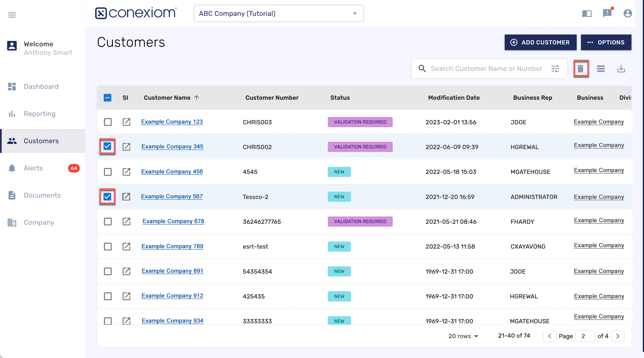Open the Example Company 789 link
The image size is (644, 358).
click(x=172, y=246)
